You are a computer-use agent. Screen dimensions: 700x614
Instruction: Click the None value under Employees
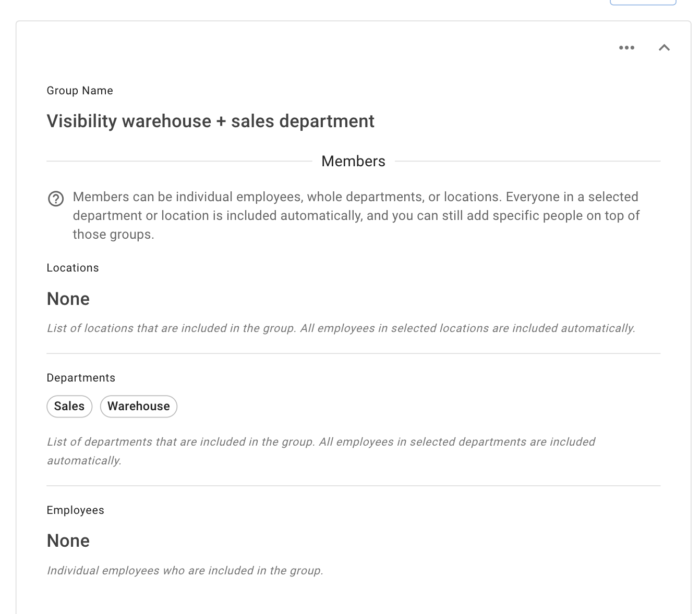(x=68, y=541)
